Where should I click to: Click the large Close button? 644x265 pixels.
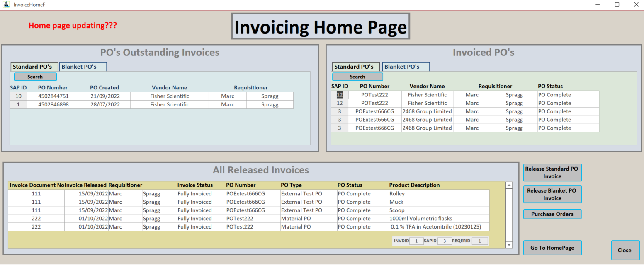625,250
